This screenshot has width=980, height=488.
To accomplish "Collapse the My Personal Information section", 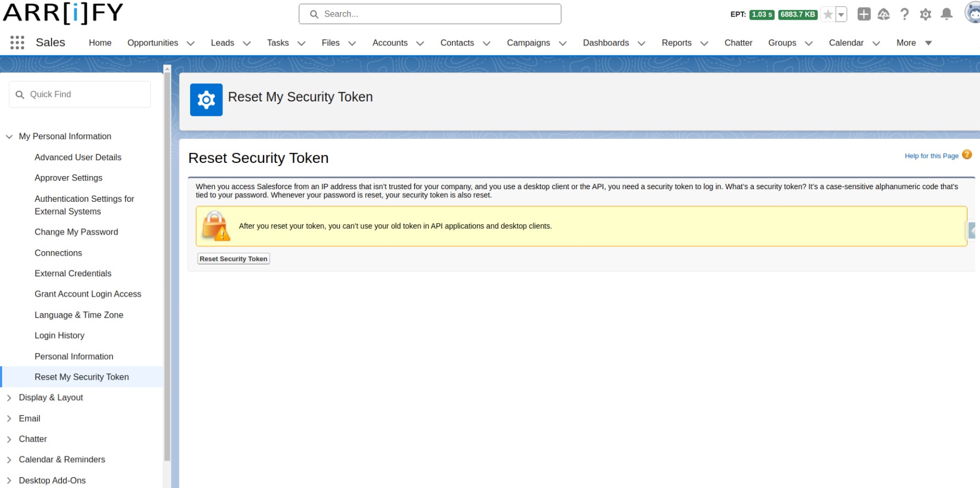I will tap(9, 137).
